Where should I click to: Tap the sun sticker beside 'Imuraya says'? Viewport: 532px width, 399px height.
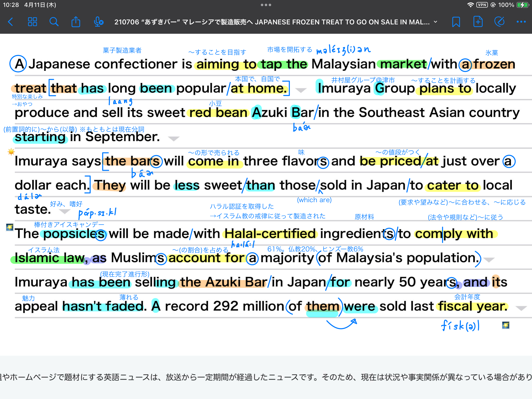coord(11,152)
